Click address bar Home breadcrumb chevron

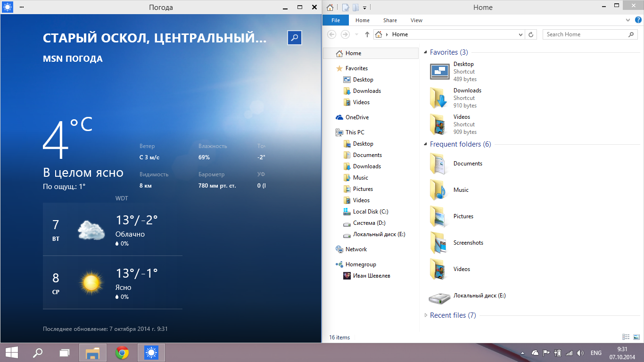pos(388,34)
